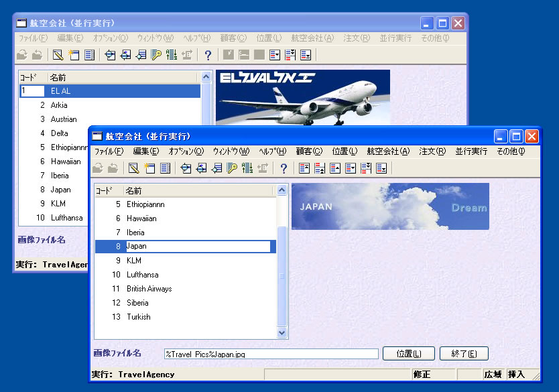The image size is (559, 392).
Task: Click the Japan Dream banner image
Action: [x=390, y=206]
